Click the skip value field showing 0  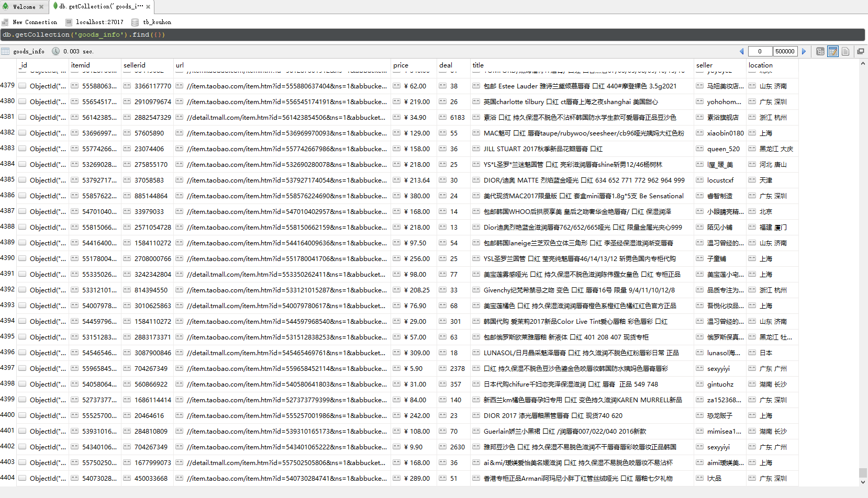click(760, 51)
